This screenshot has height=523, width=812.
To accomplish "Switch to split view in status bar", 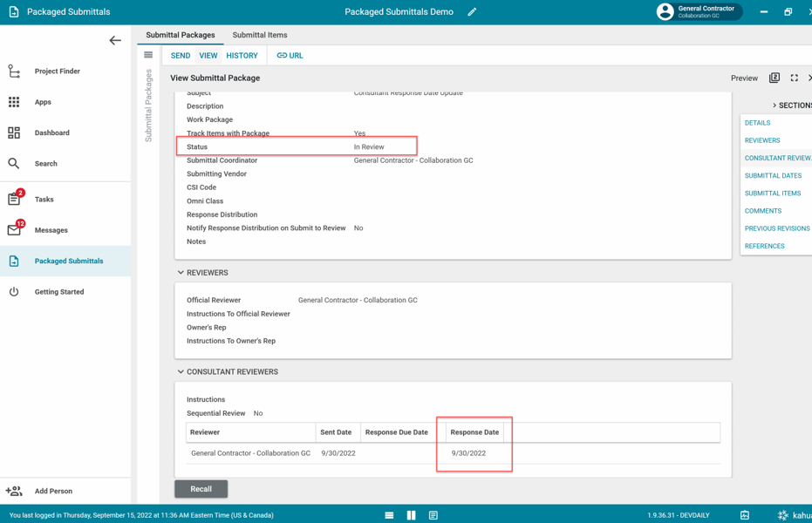I will tap(411, 515).
